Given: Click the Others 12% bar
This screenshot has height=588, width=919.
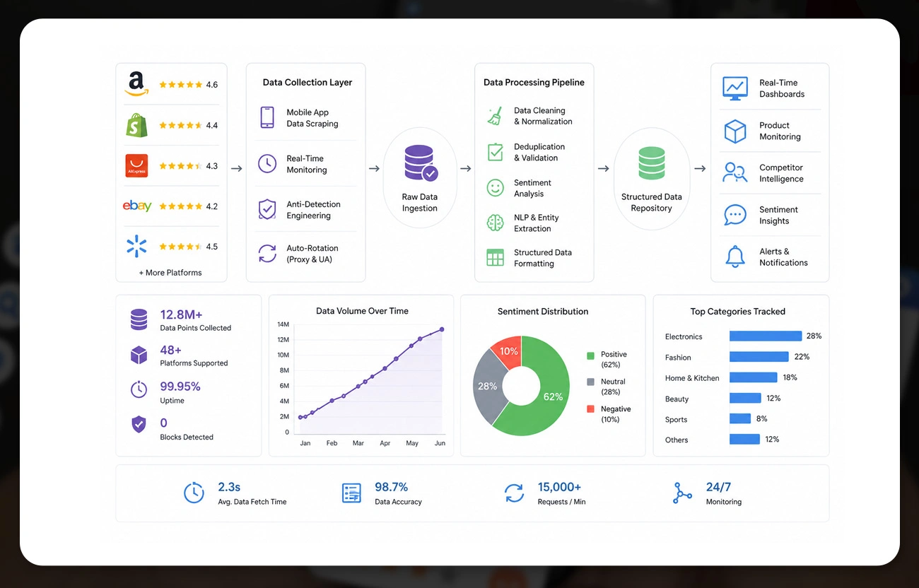Looking at the screenshot, I should point(744,439).
